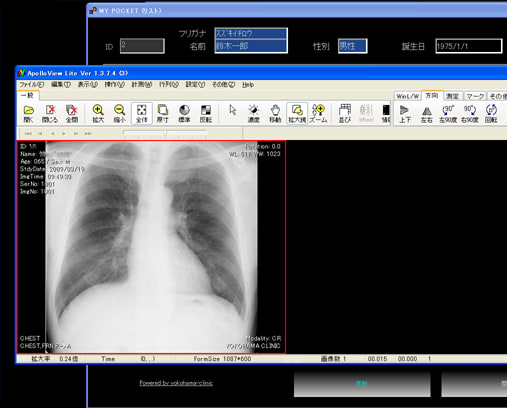Open the 設定 menu
The width and height of the screenshot is (507, 408).
point(195,85)
